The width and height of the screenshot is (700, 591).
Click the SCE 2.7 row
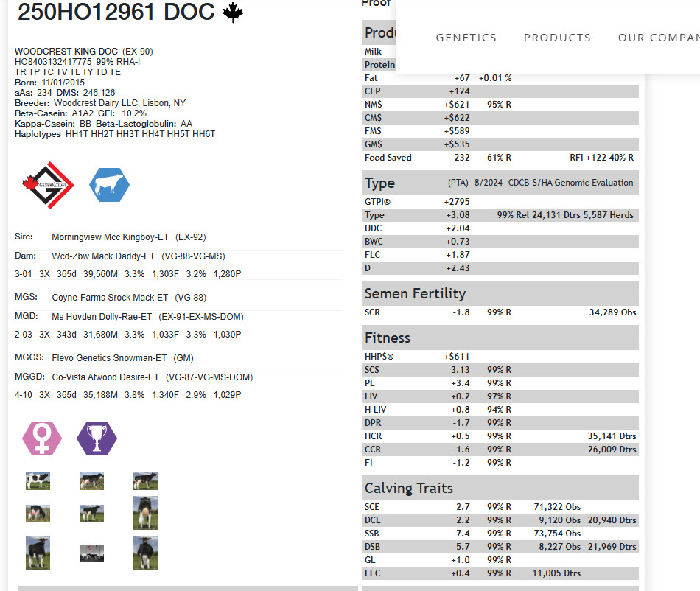(500, 507)
